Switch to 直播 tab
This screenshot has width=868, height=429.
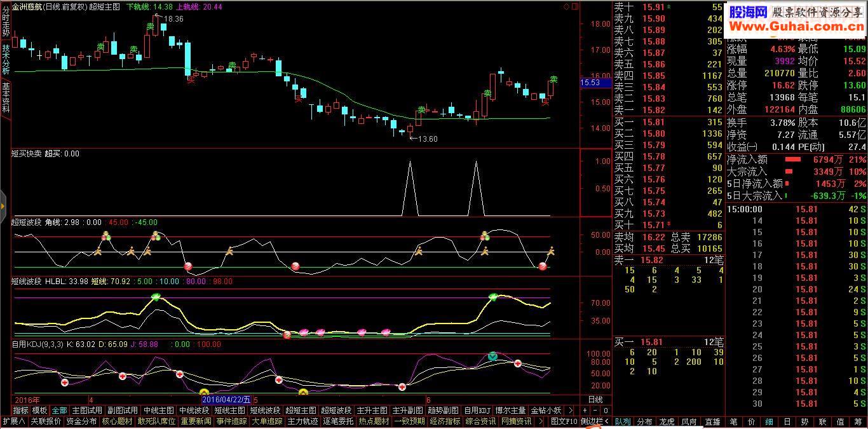[713, 421]
